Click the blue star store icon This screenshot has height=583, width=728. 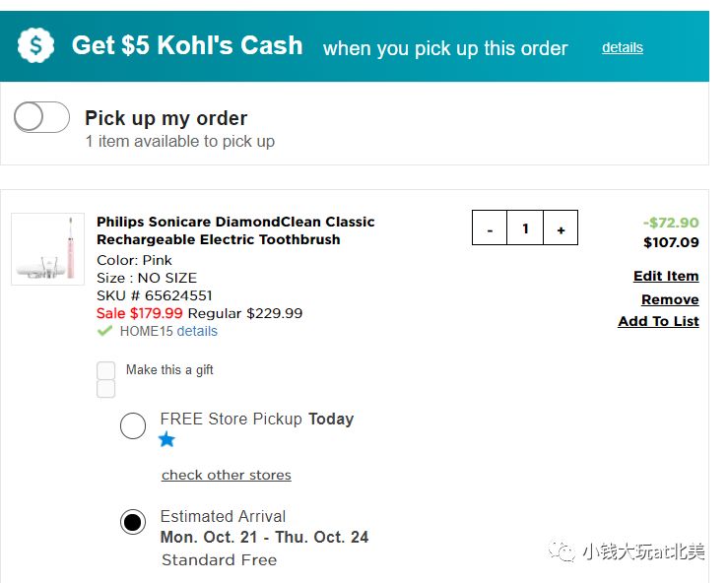point(167,439)
